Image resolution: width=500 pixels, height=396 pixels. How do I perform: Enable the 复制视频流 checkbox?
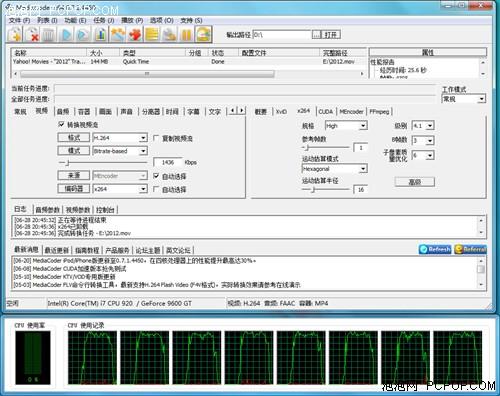[156, 138]
